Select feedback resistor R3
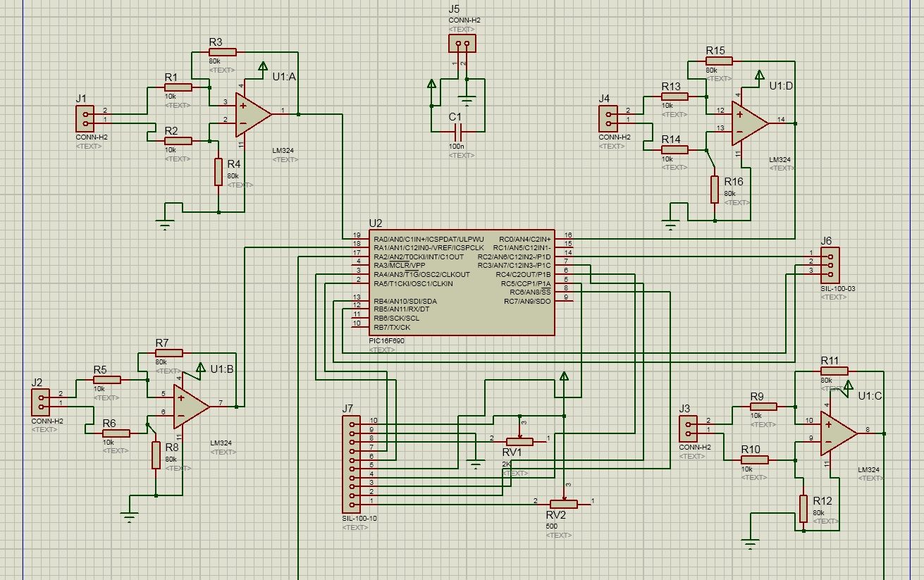 [223, 52]
